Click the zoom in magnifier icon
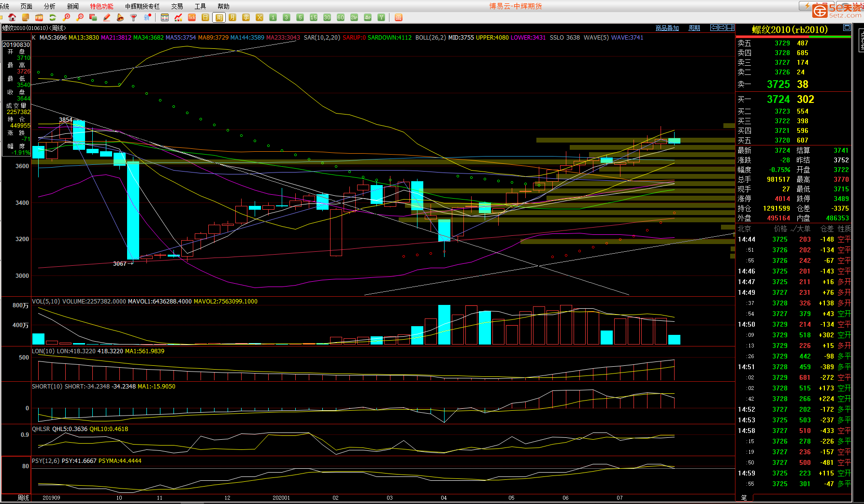The height and width of the screenshot is (504, 864). 67,17
